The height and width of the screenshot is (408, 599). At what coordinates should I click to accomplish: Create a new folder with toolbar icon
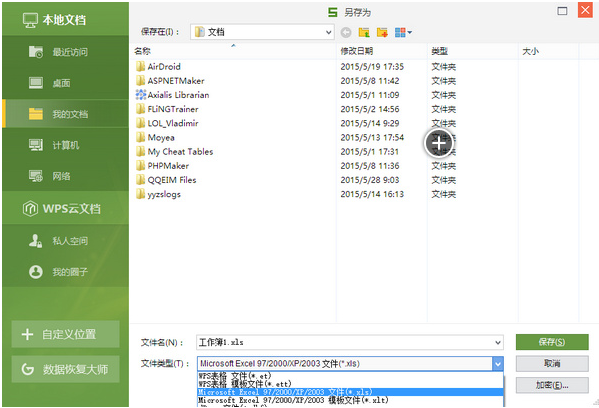pos(382,32)
